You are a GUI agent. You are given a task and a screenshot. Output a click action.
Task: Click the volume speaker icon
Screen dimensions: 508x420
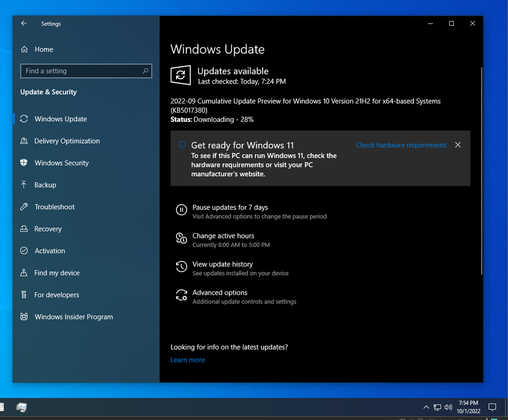[x=448, y=407]
